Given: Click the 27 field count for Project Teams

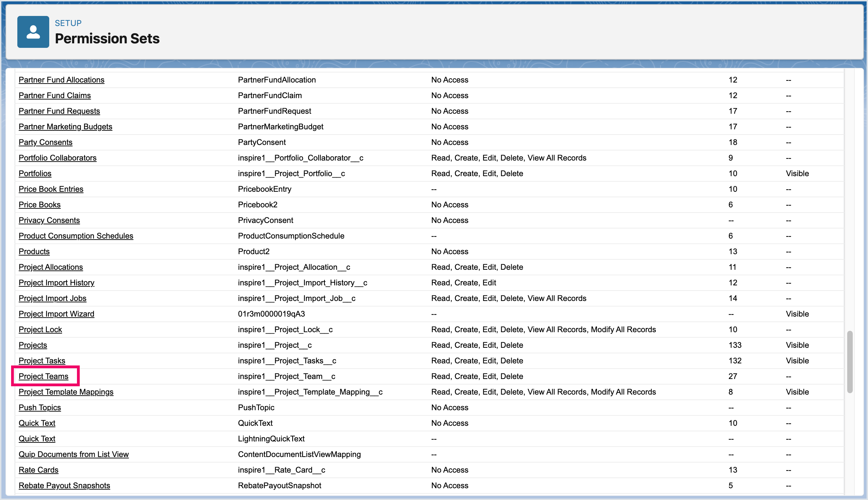Looking at the screenshot, I should pyautogui.click(x=732, y=376).
